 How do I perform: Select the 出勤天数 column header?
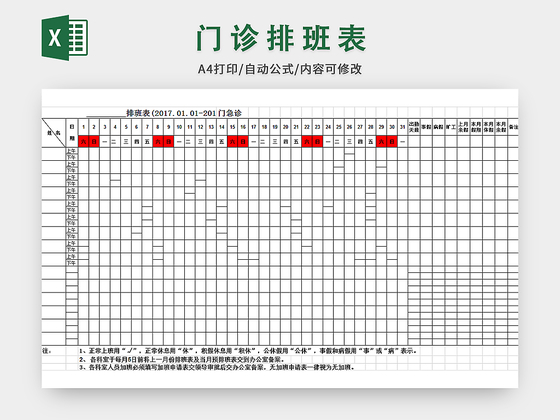pyautogui.click(x=414, y=127)
